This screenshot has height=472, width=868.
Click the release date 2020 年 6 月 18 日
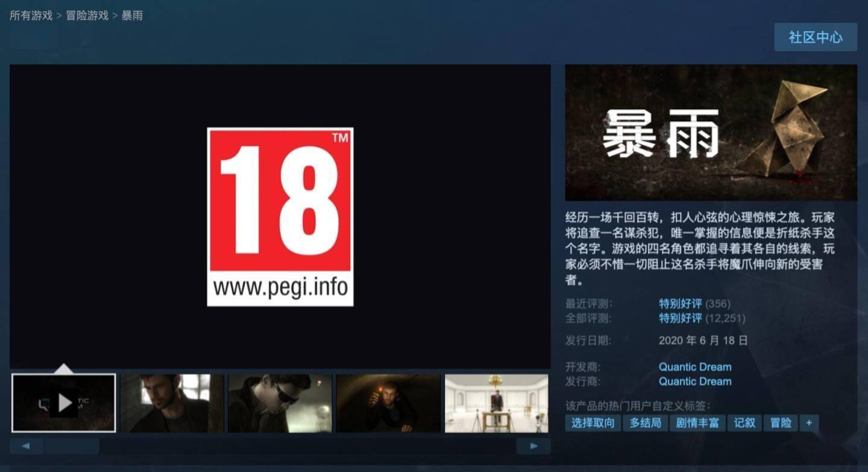pyautogui.click(x=703, y=341)
